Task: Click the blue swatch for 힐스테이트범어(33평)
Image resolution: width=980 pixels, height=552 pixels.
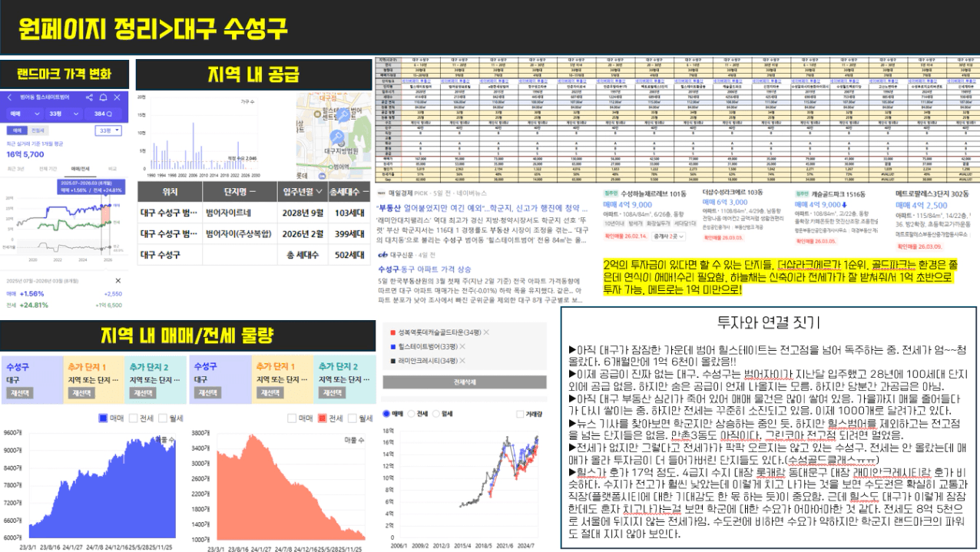Action: pyautogui.click(x=392, y=347)
